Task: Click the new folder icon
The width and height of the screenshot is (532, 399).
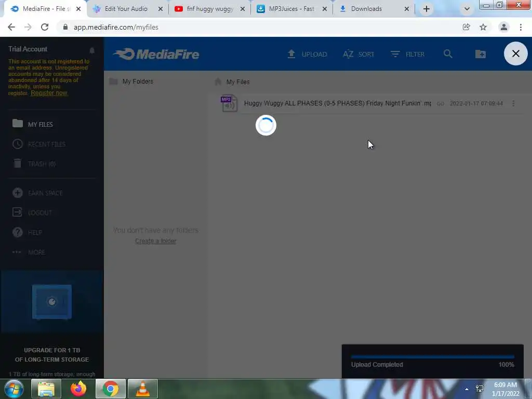Action: 481,54
